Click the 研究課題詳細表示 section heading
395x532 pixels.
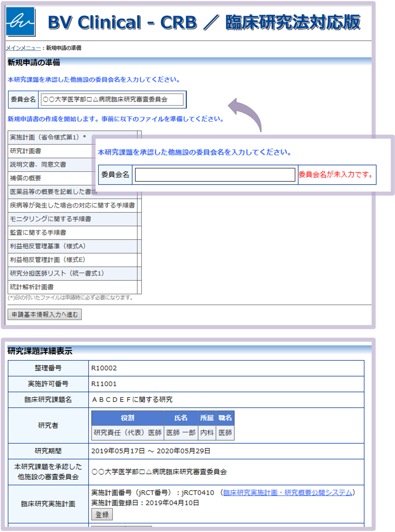tap(40, 351)
